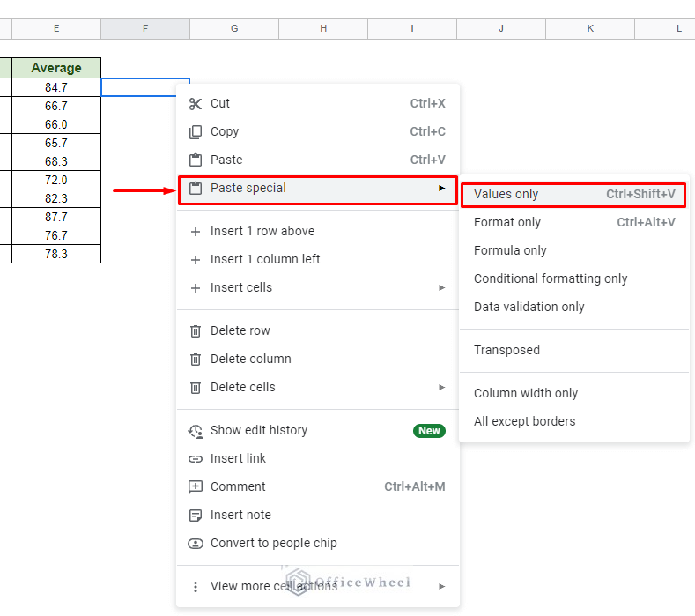Select Format only paste option

tap(507, 223)
